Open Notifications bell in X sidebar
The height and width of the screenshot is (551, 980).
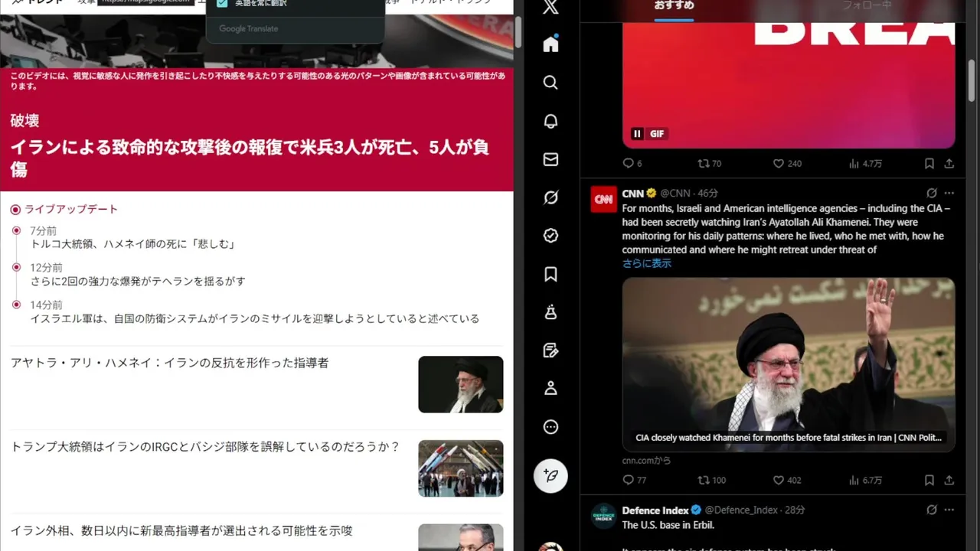pyautogui.click(x=550, y=121)
